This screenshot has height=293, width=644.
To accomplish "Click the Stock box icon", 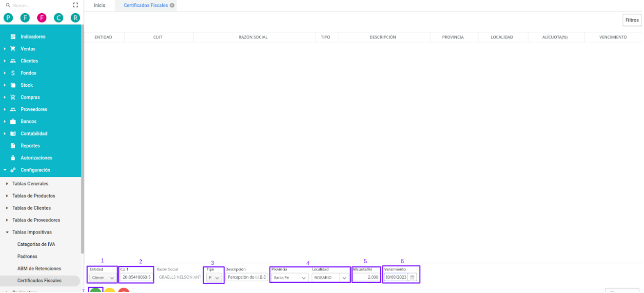I will coord(13,85).
